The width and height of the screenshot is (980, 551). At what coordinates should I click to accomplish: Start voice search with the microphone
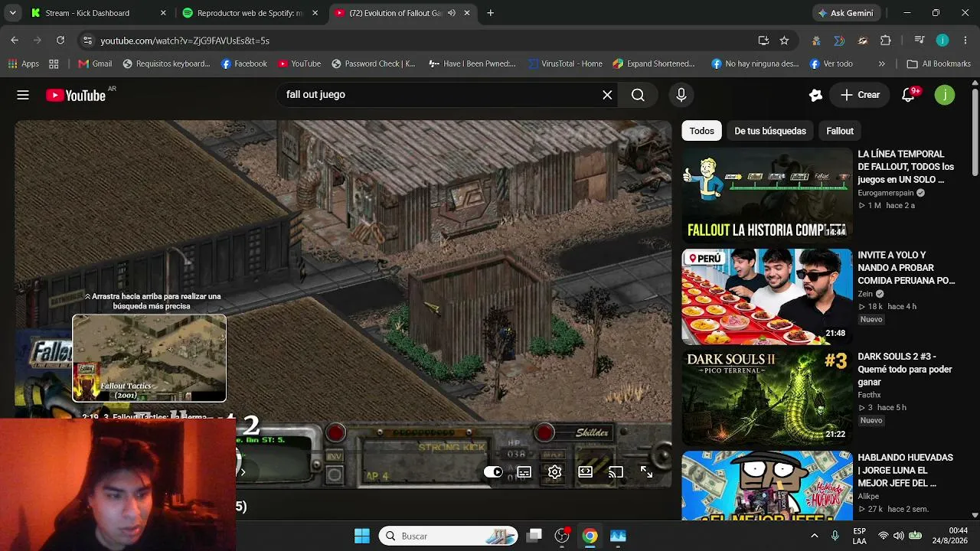coord(681,95)
